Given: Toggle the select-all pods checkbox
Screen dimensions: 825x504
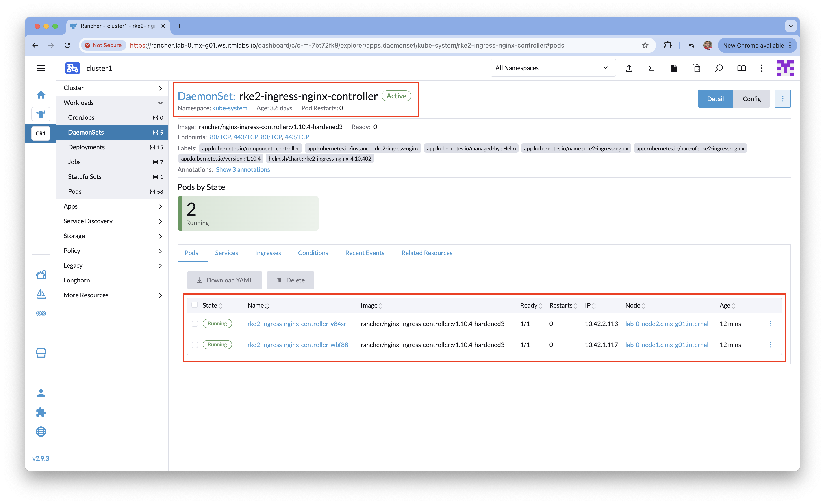Looking at the screenshot, I should coord(195,305).
